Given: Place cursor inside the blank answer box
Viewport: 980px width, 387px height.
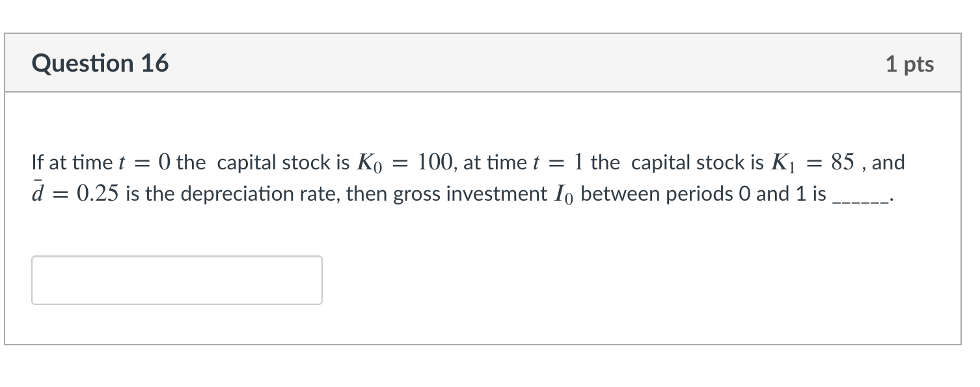Looking at the screenshot, I should tap(176, 279).
